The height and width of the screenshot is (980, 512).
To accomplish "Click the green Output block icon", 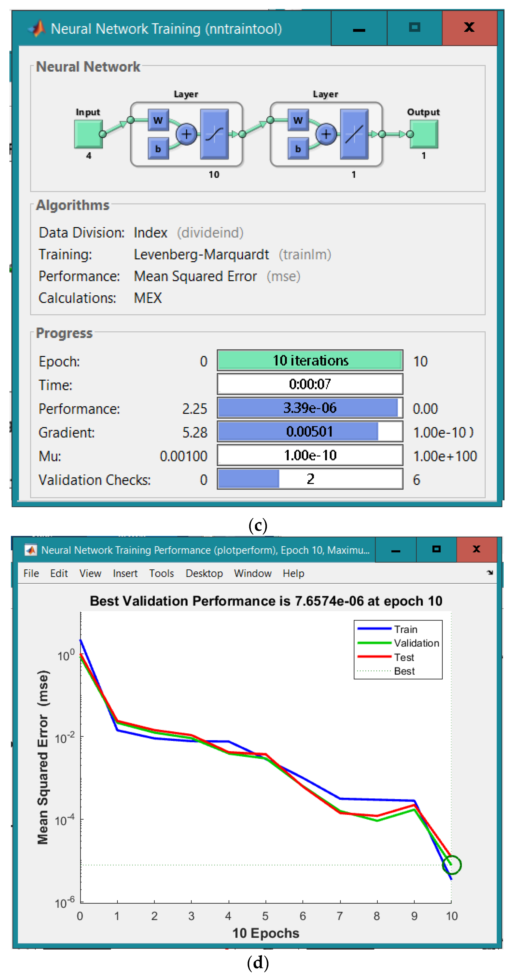I will click(424, 134).
